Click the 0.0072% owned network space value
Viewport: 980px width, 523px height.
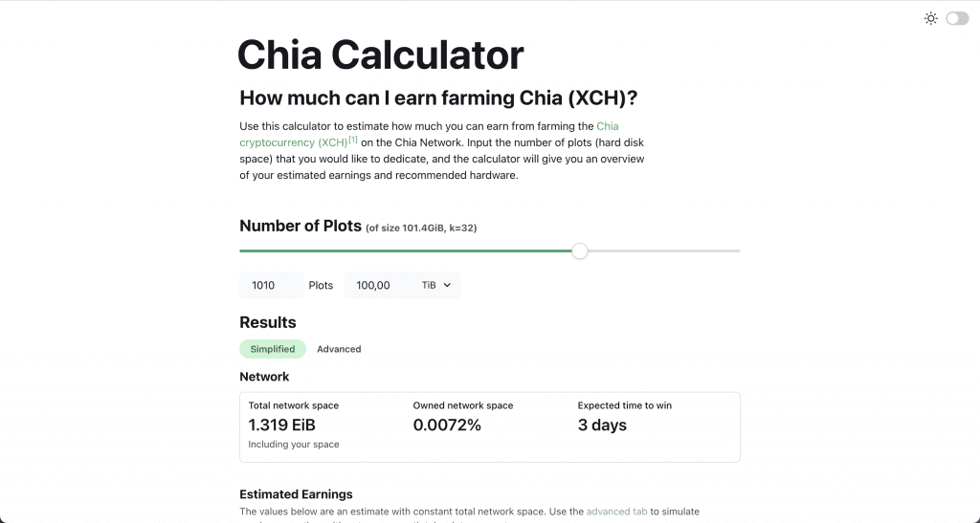pos(447,425)
